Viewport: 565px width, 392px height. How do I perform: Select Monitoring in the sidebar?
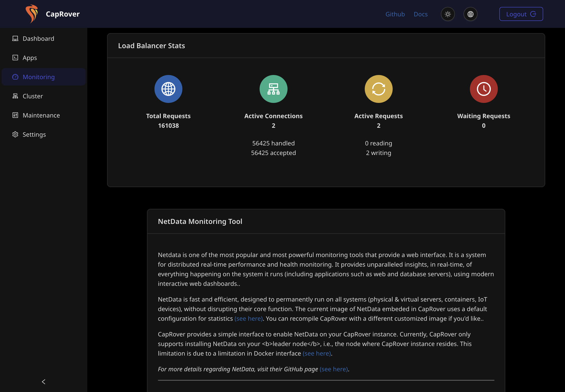point(44,77)
